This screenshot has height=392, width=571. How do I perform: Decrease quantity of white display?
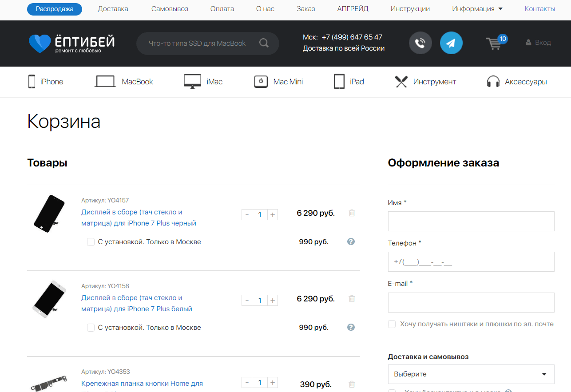point(247,301)
